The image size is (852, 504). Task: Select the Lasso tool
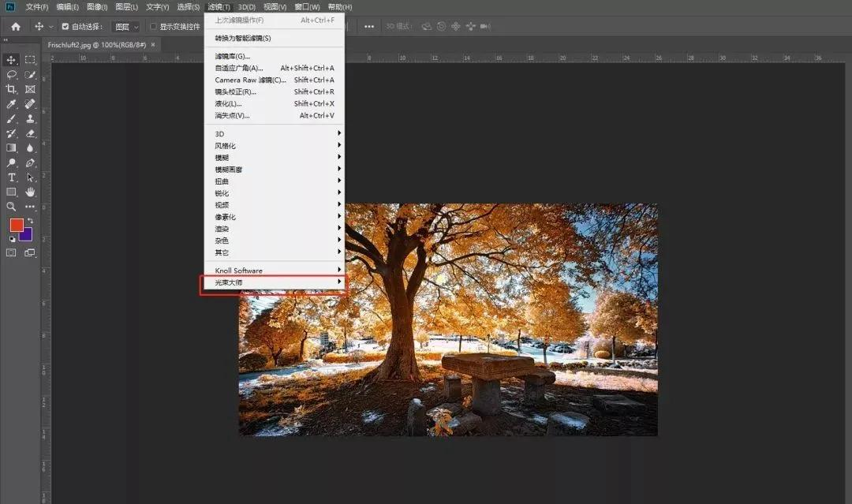pyautogui.click(x=12, y=75)
